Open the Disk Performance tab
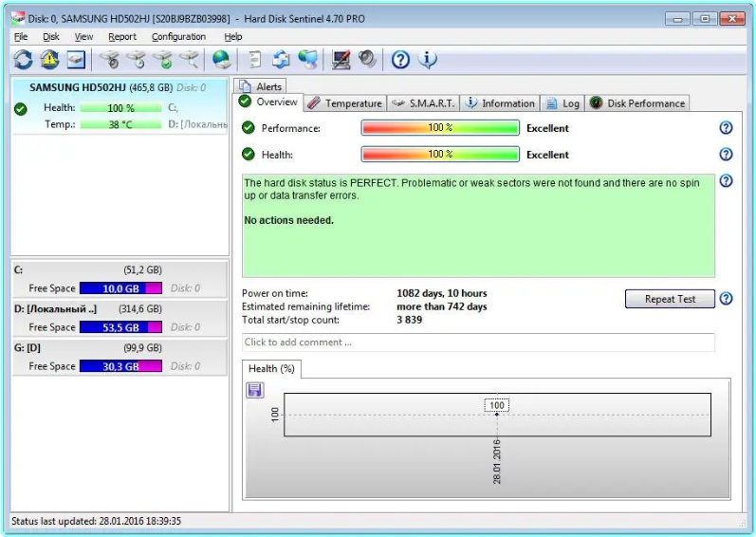Screen dimensions: 756x537 point(636,103)
